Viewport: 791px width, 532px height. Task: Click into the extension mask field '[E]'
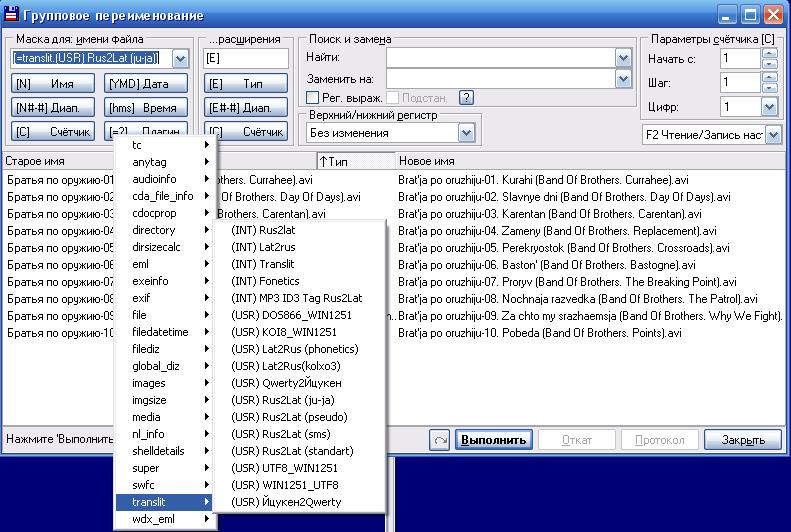pyautogui.click(x=244, y=59)
